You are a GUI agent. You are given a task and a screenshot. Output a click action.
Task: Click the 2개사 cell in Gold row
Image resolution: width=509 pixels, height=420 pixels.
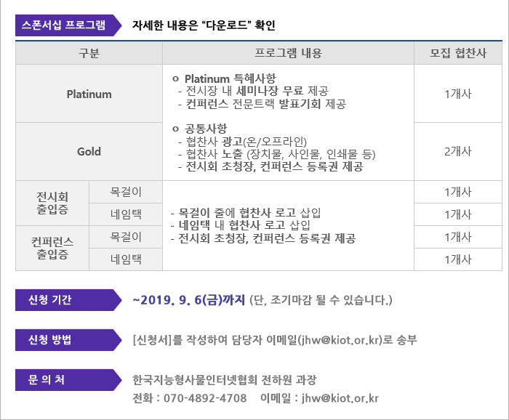[x=458, y=151]
